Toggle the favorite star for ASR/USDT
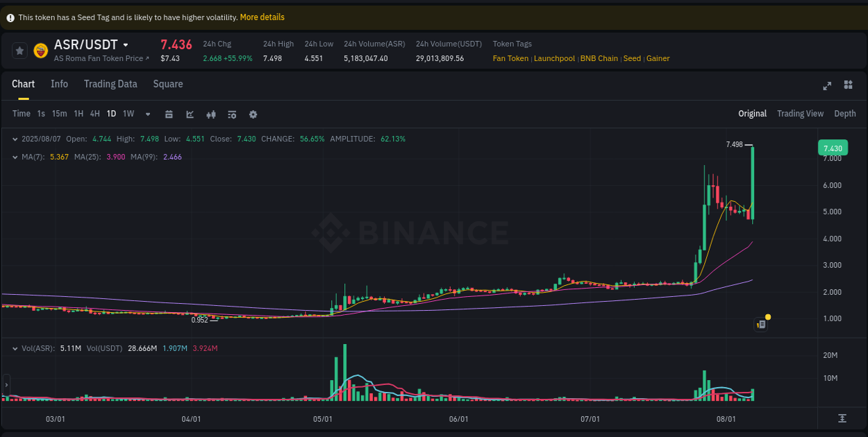The width and height of the screenshot is (868, 437). (19, 50)
